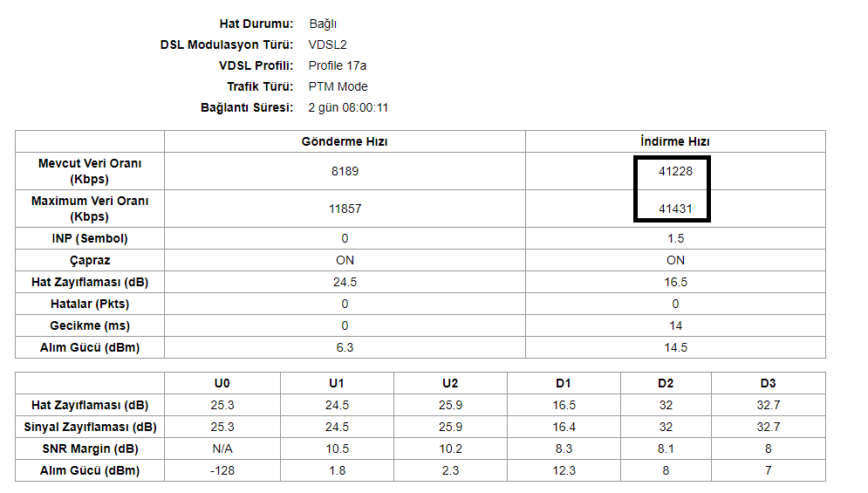Screen dimensions: 868x493
Task: Select the connection time 2 gün 08:00:11
Action: pos(348,107)
